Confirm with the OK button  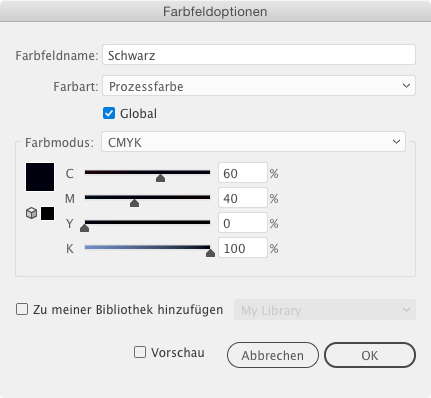(x=370, y=355)
